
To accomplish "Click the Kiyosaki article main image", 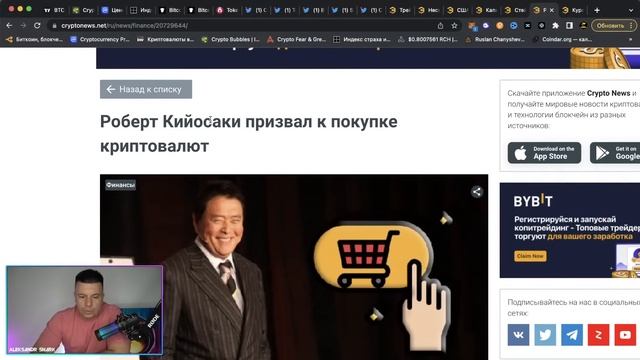I will click(294, 267).
